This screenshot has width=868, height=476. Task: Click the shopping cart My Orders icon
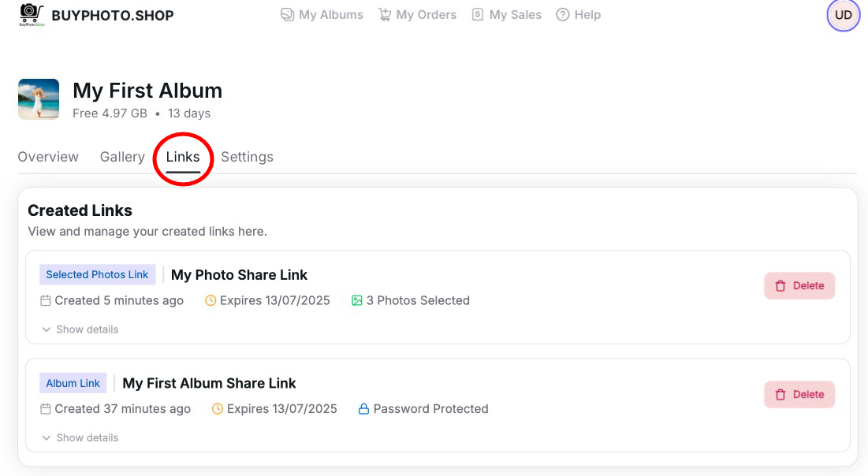(x=385, y=15)
